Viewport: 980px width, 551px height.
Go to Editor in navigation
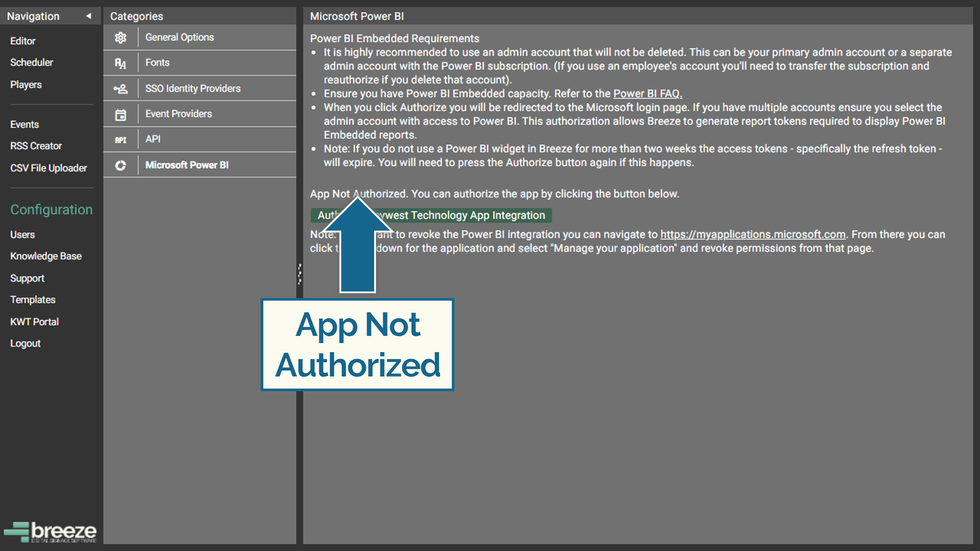23,41
